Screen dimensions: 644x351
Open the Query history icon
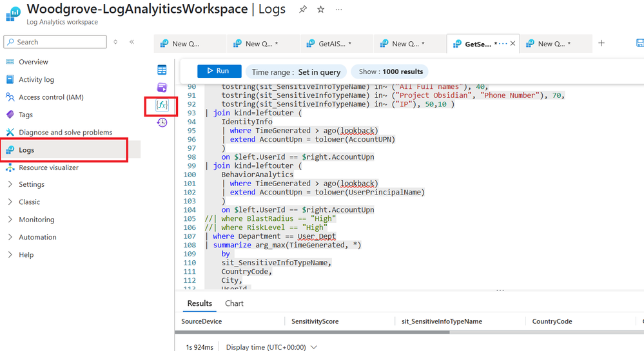click(x=162, y=122)
